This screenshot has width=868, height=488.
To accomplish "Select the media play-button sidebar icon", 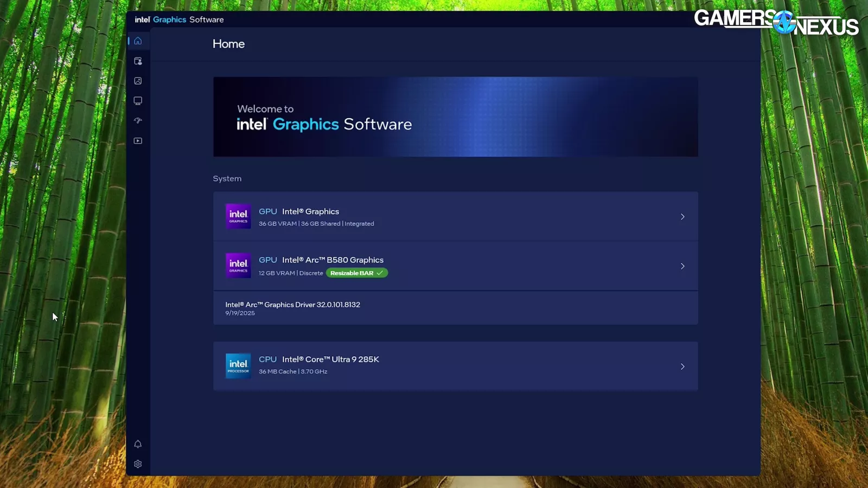I will coord(138,141).
